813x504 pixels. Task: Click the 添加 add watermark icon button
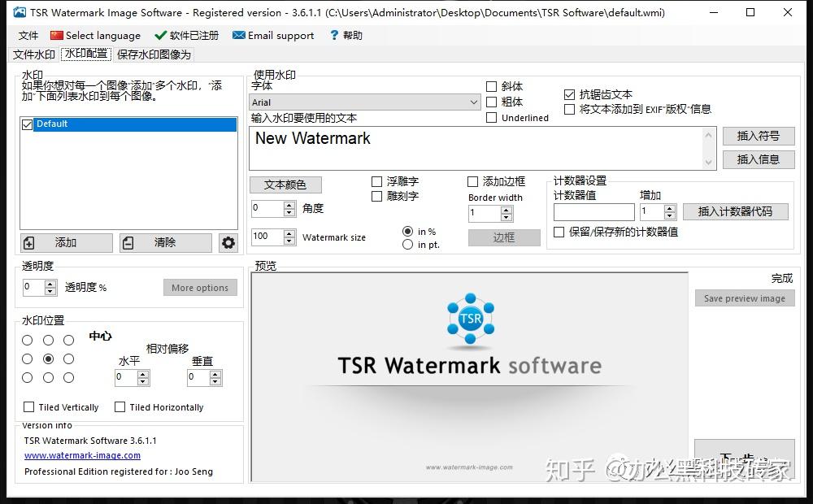point(67,243)
